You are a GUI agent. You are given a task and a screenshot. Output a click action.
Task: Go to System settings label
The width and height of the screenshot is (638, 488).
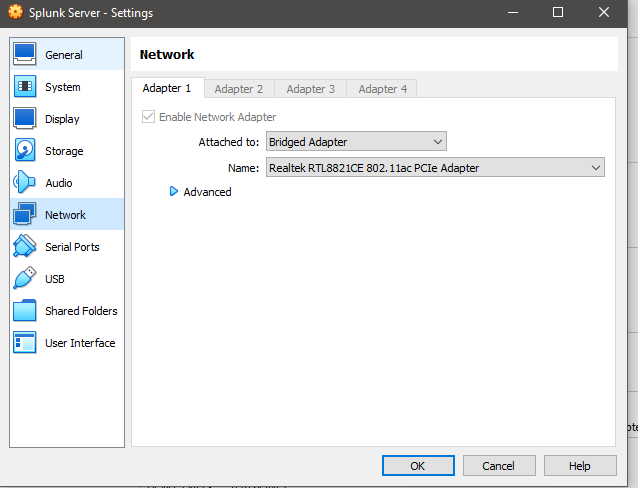click(x=63, y=87)
